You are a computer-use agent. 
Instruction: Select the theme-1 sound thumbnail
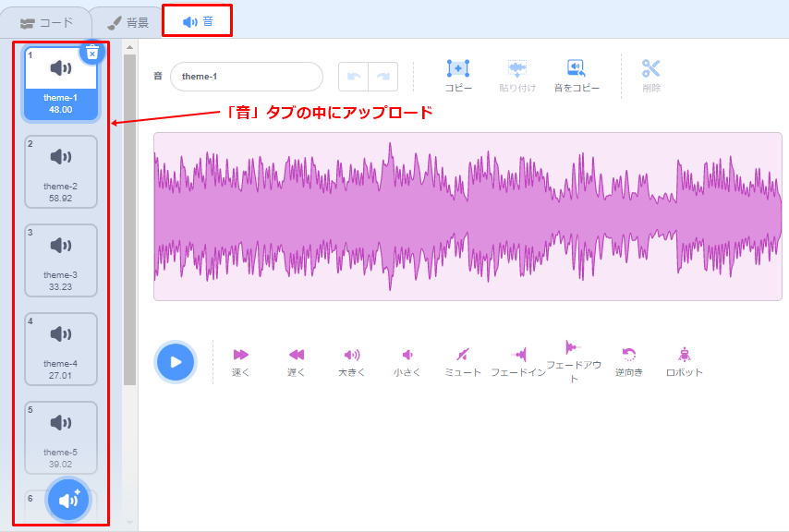[x=61, y=83]
